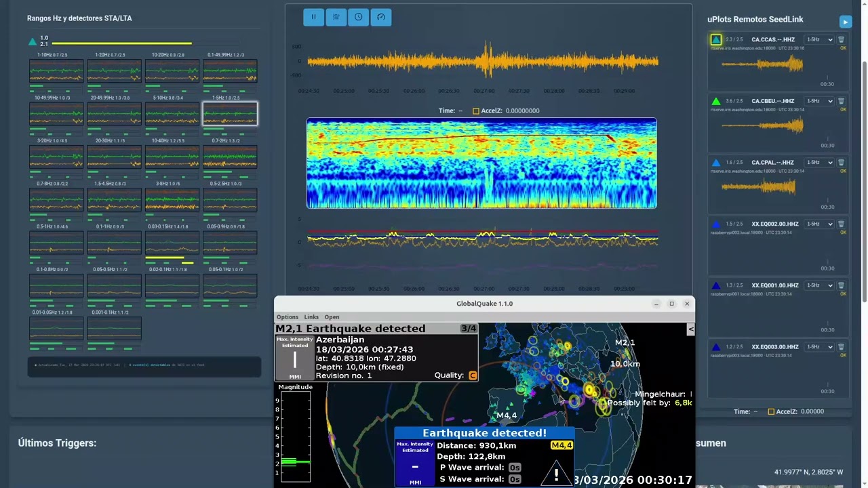Click the Últimos Triggers heading
The height and width of the screenshot is (488, 868).
click(x=57, y=443)
